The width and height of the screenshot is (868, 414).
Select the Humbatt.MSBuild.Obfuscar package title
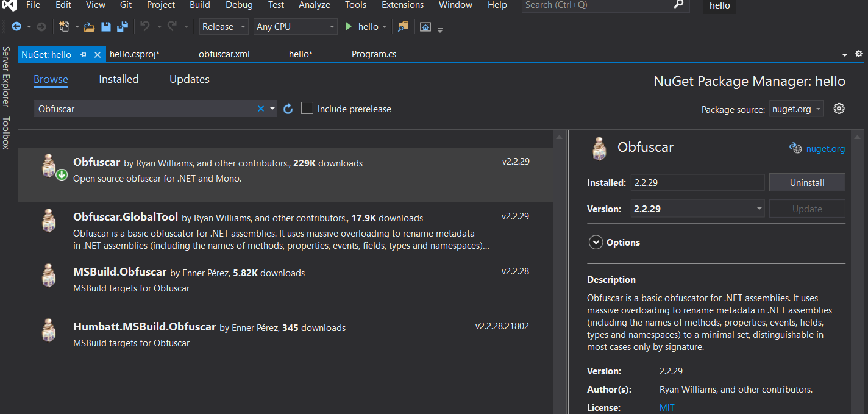[x=144, y=327]
